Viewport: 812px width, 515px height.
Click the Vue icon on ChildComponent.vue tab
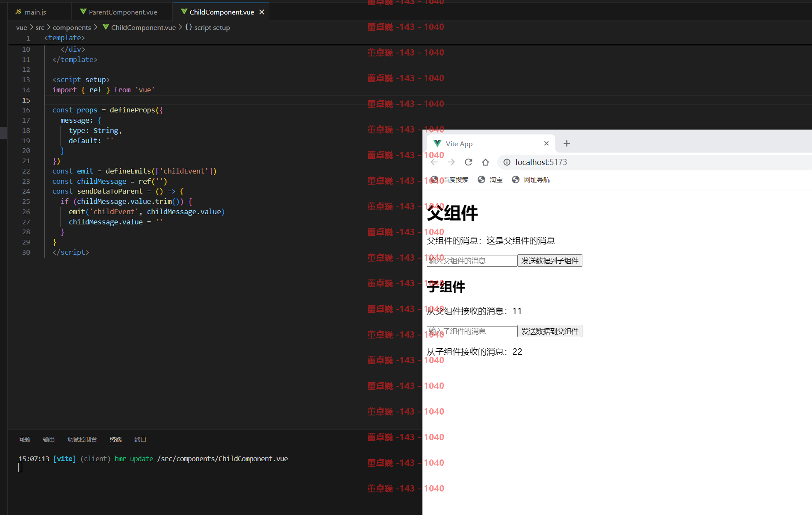point(184,12)
